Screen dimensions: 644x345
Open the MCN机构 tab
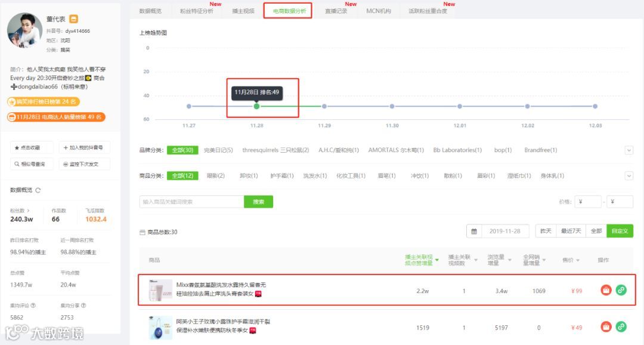pos(379,11)
